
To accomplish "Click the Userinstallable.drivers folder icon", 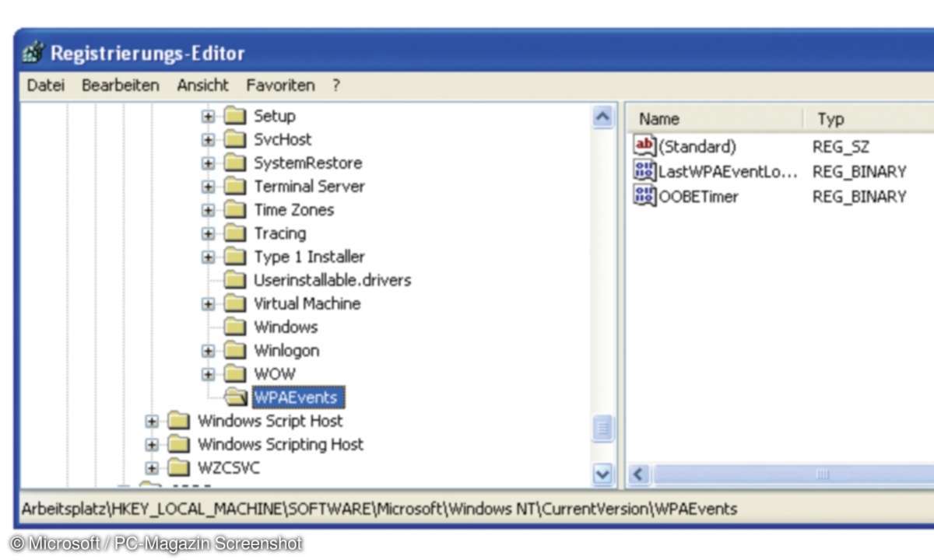I will tap(235, 280).
